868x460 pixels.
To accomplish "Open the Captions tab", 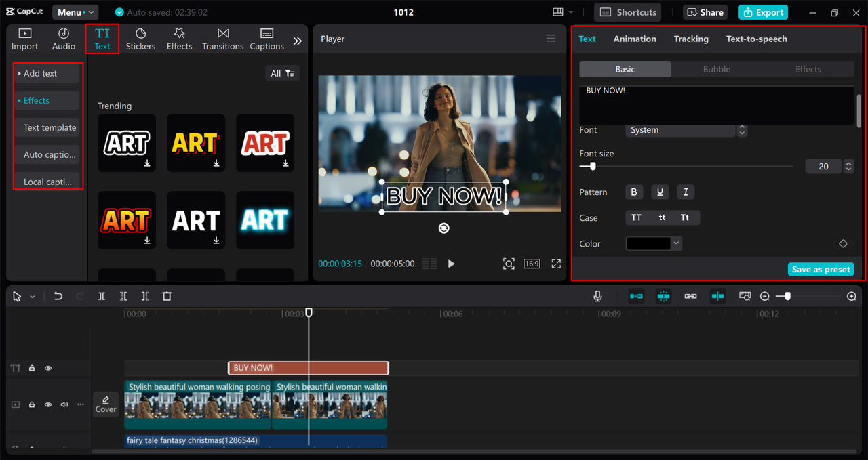I will tap(267, 39).
